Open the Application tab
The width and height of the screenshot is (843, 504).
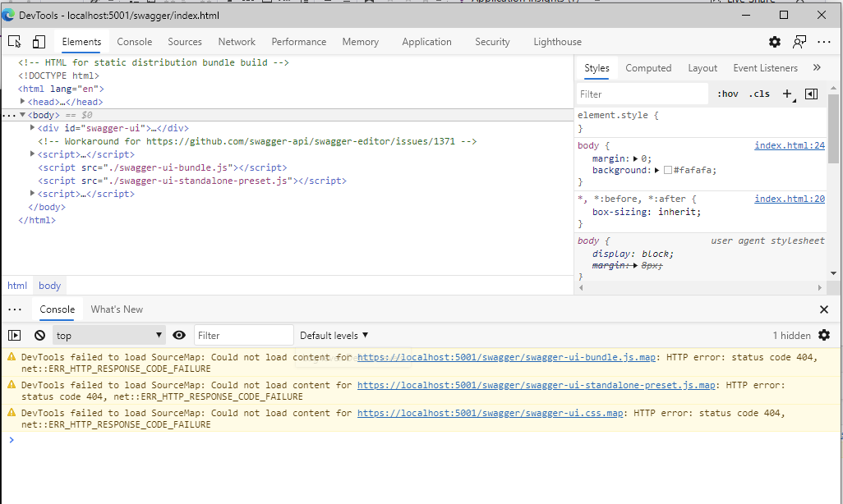point(426,42)
